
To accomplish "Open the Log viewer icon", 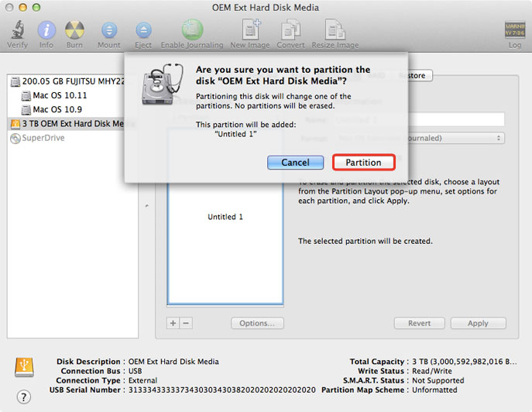I will click(514, 31).
